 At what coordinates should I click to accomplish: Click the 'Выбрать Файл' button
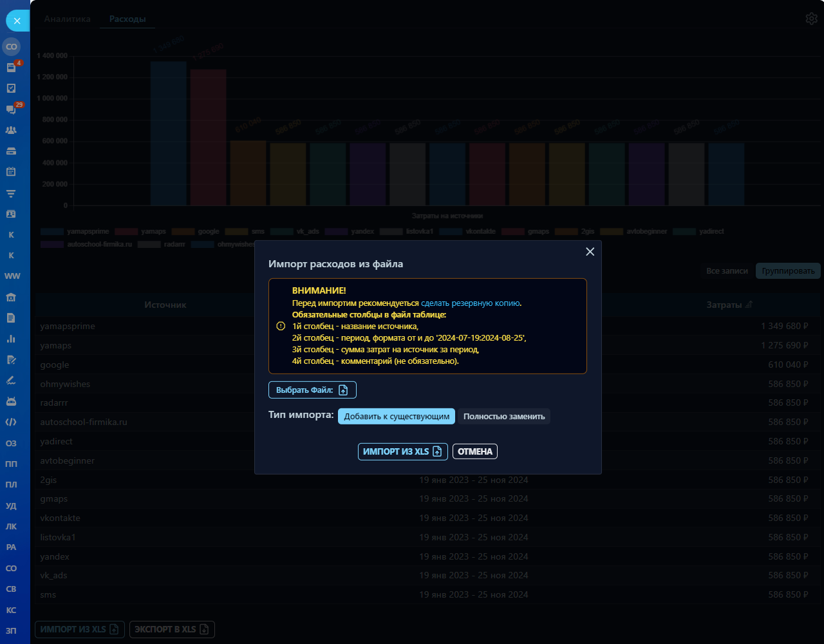coord(312,390)
